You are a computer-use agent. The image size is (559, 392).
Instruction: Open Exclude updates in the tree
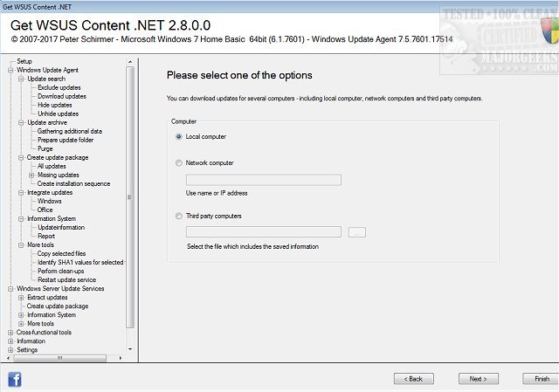pos(58,87)
